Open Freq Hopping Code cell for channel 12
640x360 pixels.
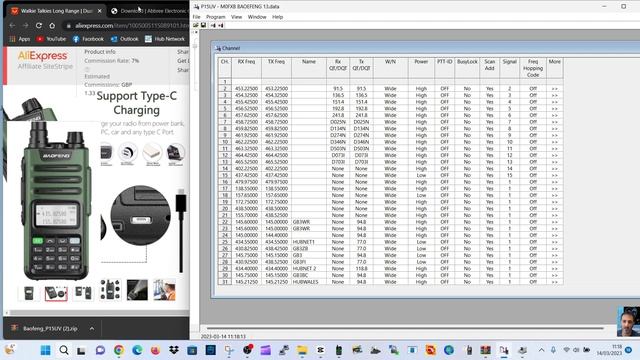(533, 155)
